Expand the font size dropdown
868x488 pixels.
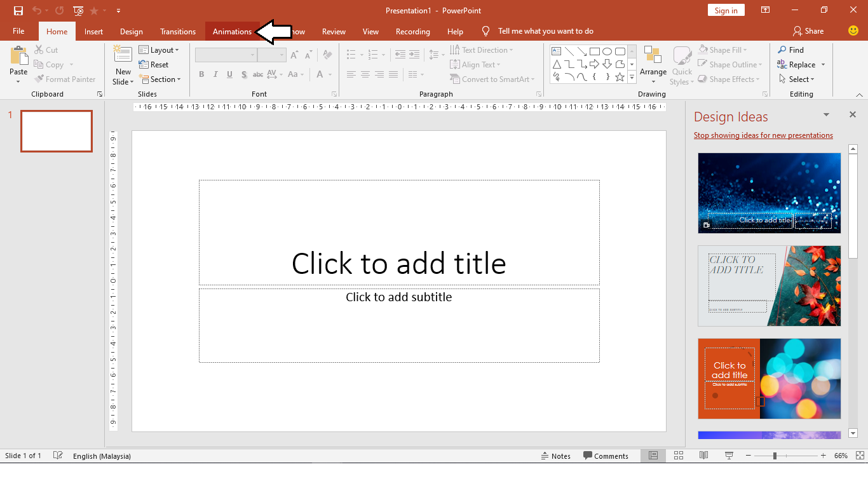pyautogui.click(x=281, y=55)
